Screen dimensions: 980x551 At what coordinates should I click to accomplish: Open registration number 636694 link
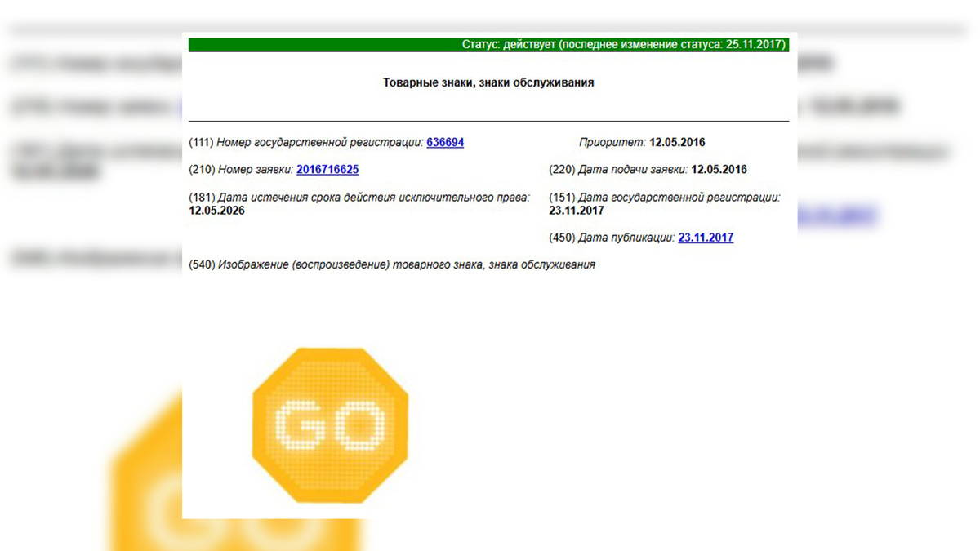coord(445,142)
